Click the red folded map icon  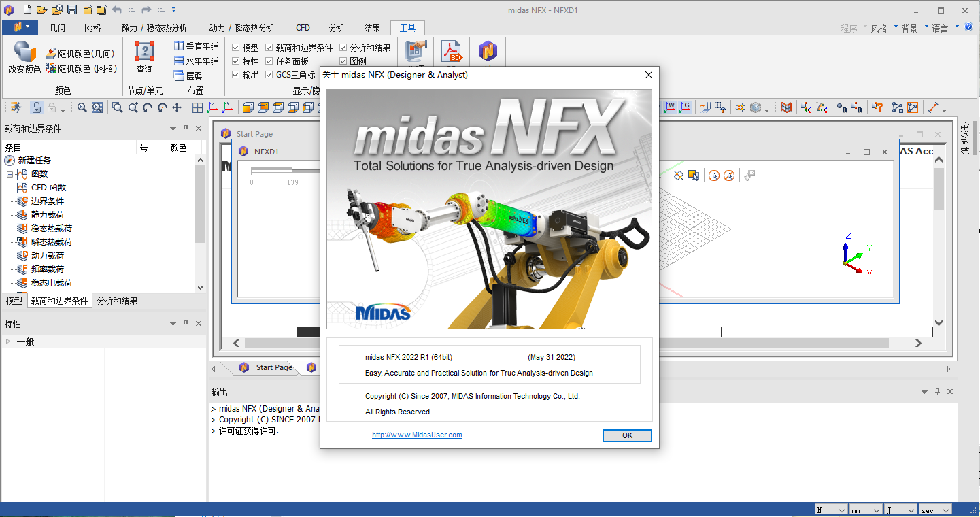pyautogui.click(x=786, y=107)
